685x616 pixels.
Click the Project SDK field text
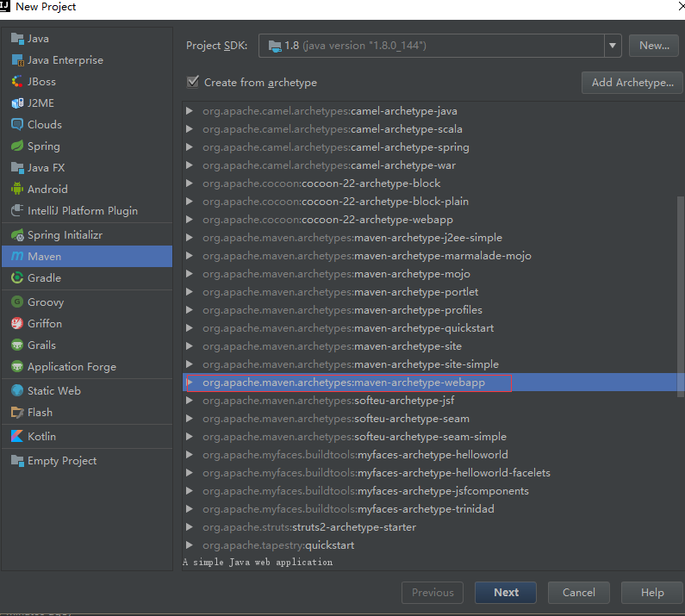(355, 46)
